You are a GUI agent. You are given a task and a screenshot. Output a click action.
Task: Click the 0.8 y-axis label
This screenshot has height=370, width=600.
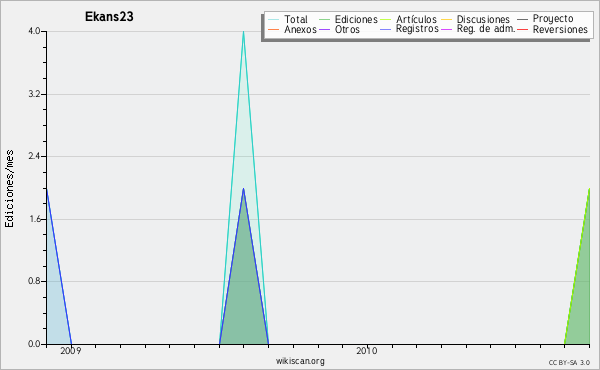pos(34,281)
